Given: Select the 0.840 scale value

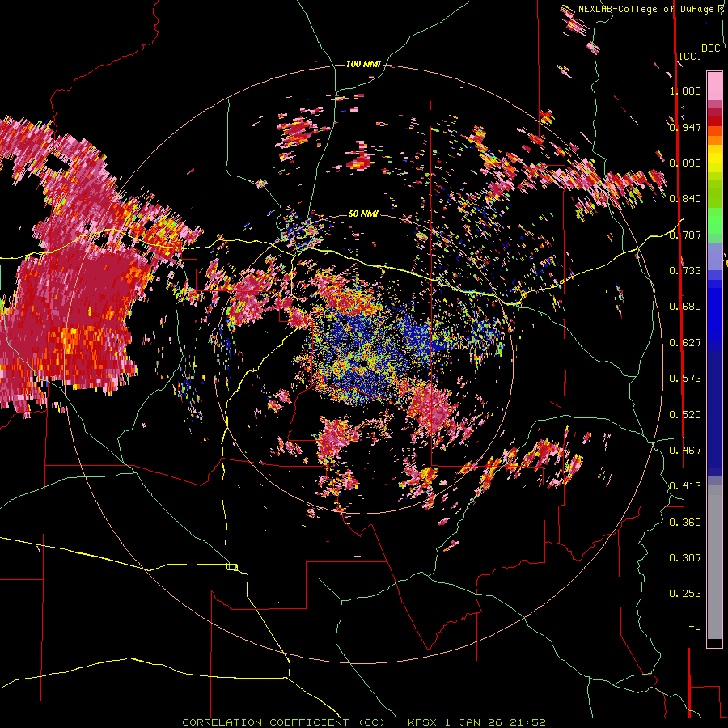Looking at the screenshot, I should 685,199.
